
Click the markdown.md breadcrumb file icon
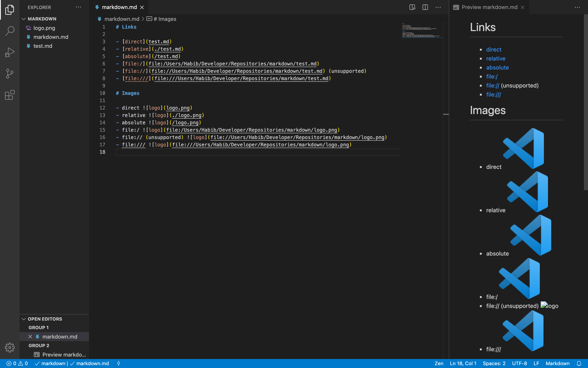click(x=99, y=19)
